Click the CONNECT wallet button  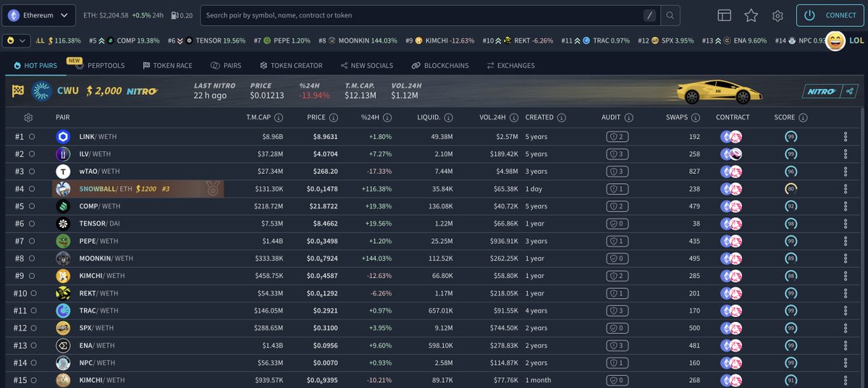point(832,15)
